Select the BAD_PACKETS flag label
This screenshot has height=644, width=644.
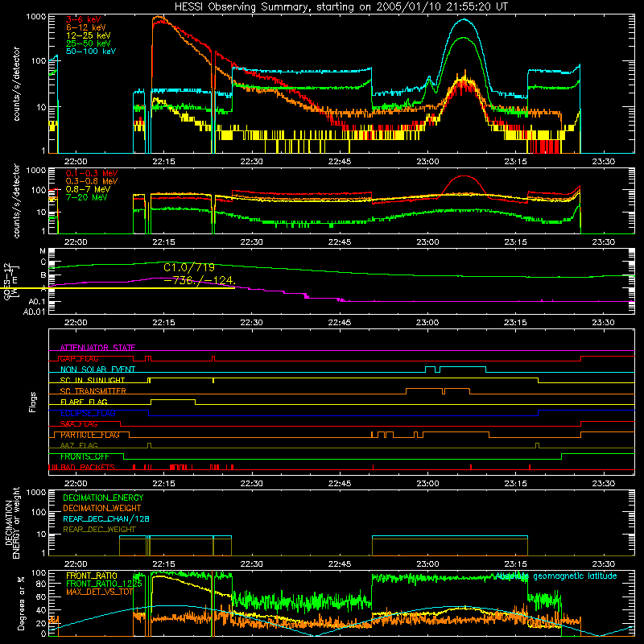click(88, 467)
